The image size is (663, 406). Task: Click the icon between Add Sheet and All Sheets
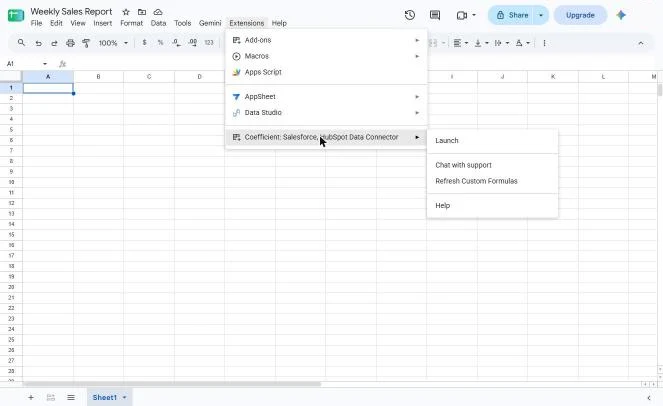[51, 398]
